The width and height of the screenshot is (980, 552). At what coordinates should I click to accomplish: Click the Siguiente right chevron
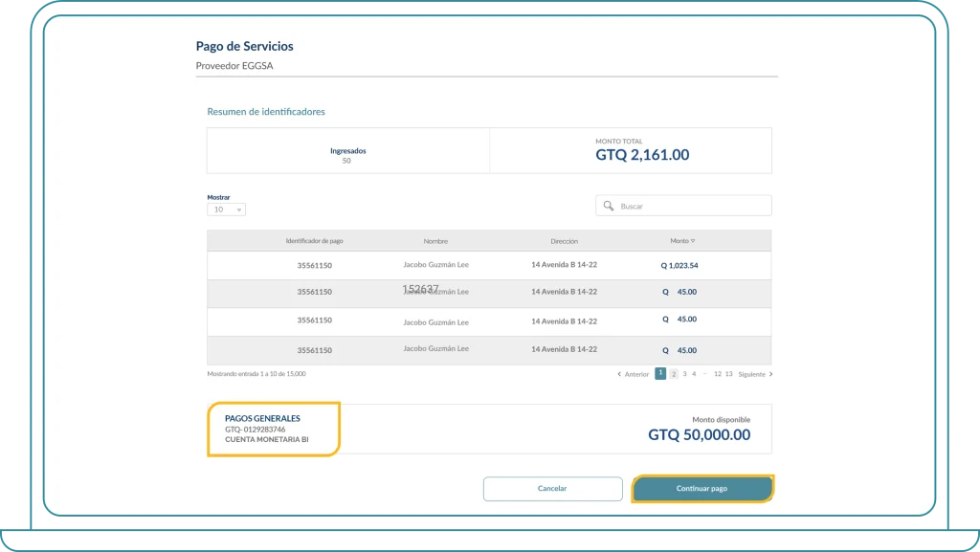771,374
